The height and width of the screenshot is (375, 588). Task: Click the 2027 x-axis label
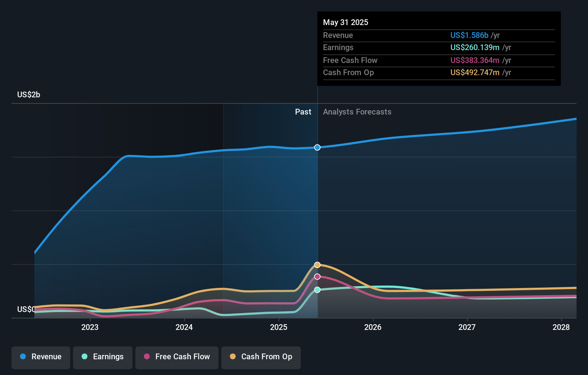point(467,327)
